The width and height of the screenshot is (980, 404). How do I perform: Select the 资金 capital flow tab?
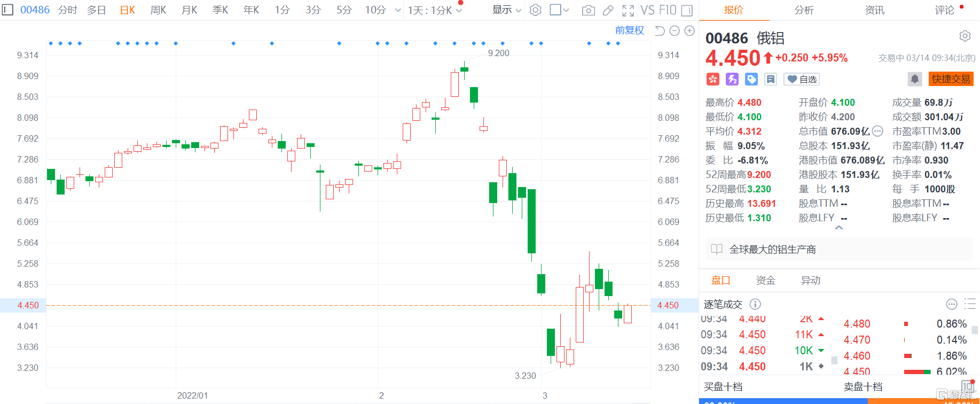click(766, 280)
